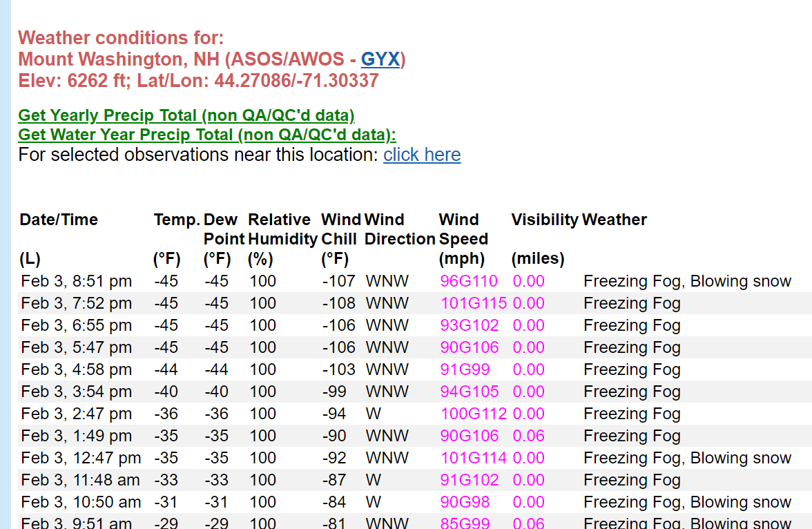Open the GYX office link
This screenshot has height=529, width=812.
tap(380, 59)
